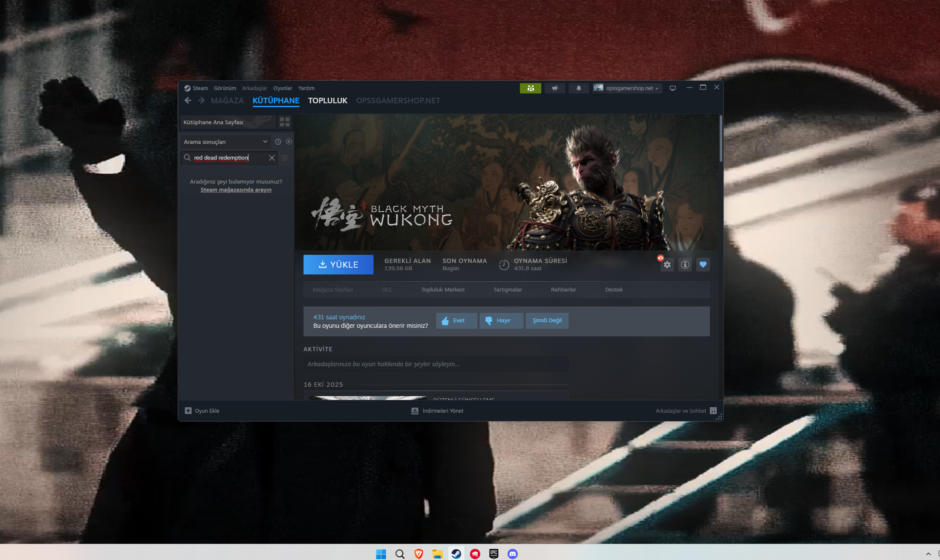Launch Brave browser from taskbar
The width and height of the screenshot is (940, 560).
point(418,554)
